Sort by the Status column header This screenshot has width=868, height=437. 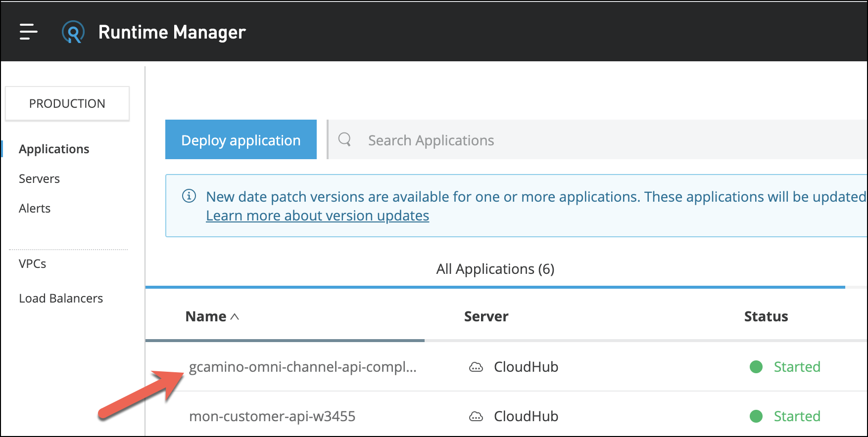coord(766,316)
